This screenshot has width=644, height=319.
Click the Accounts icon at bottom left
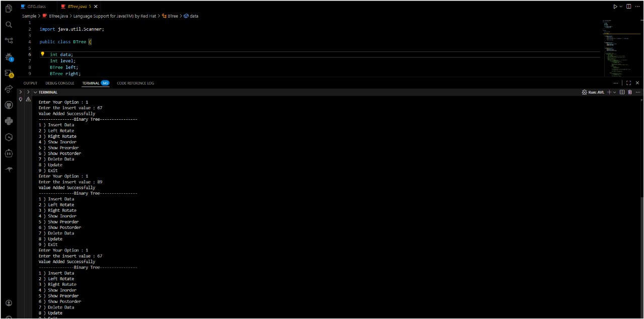pyautogui.click(x=9, y=303)
